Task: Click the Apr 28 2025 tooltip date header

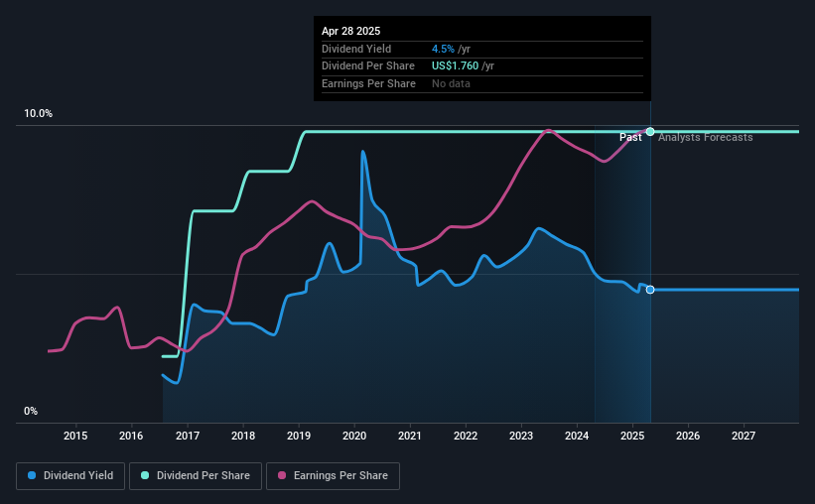Action: click(x=350, y=31)
